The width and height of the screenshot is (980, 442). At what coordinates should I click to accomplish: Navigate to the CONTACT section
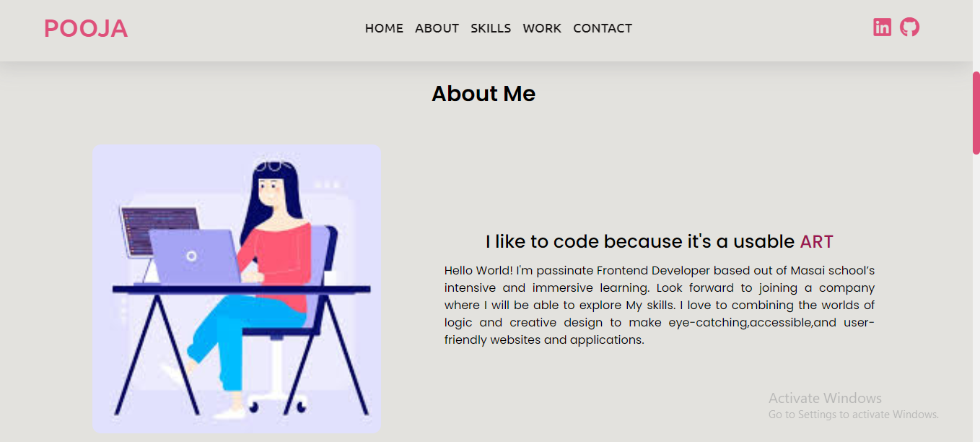coord(603,28)
